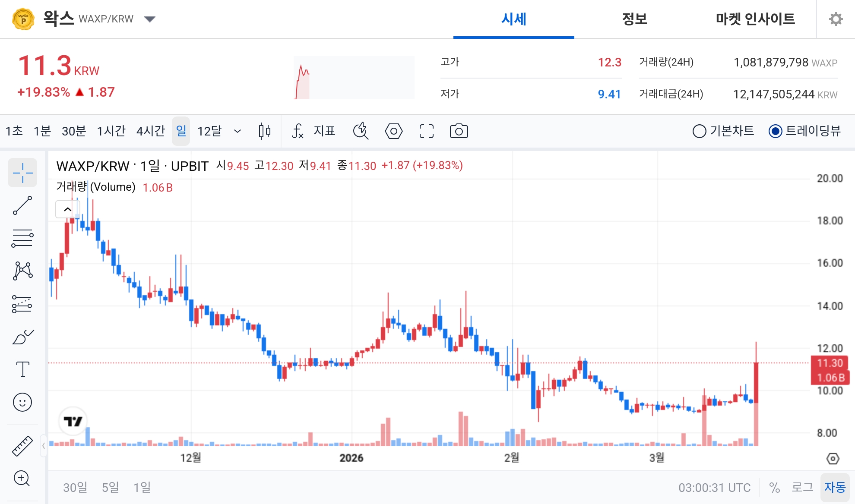Screen dimensions: 855x504
Task: Open the WAXP/KRW pair selector dropdown
Action: coord(149,19)
